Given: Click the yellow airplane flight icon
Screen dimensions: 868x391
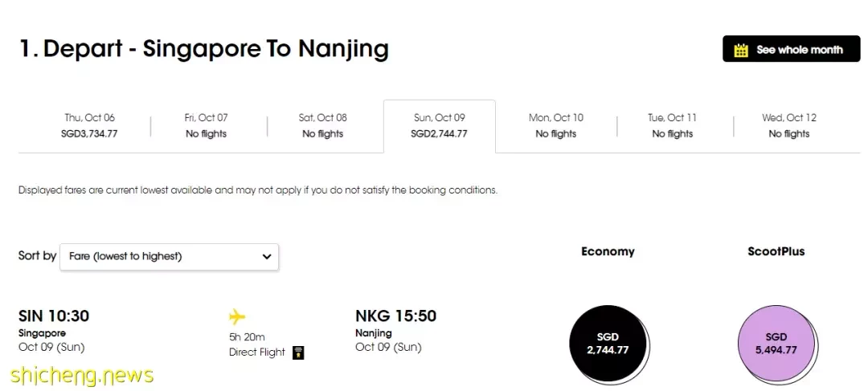Looking at the screenshot, I should tap(237, 317).
